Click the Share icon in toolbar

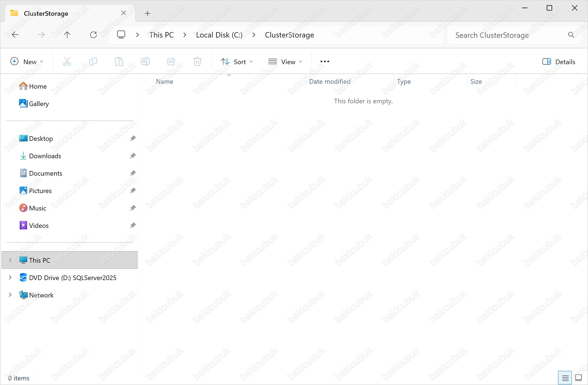(171, 62)
